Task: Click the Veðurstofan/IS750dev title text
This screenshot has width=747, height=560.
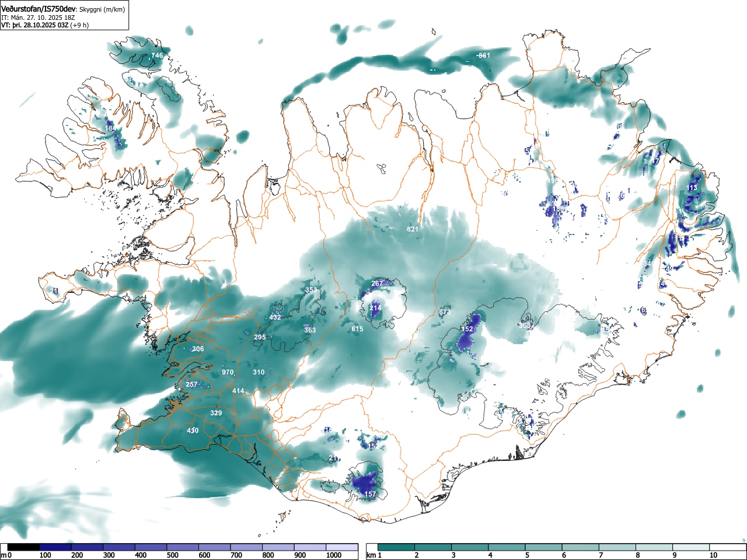Action: tap(39, 9)
